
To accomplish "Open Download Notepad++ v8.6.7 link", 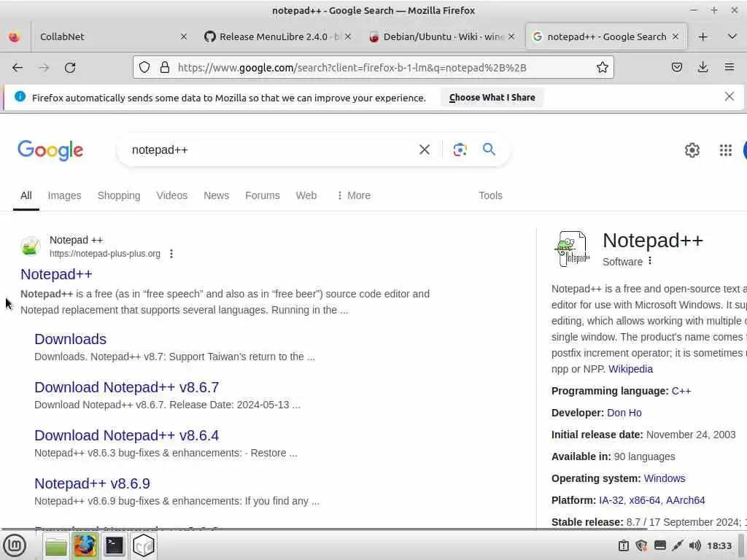I will click(127, 387).
